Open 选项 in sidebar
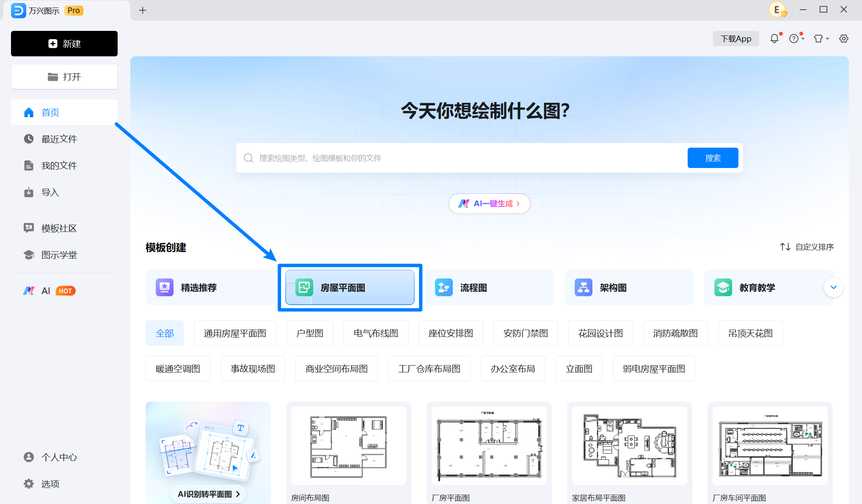The width and height of the screenshot is (862, 504). click(x=64, y=484)
